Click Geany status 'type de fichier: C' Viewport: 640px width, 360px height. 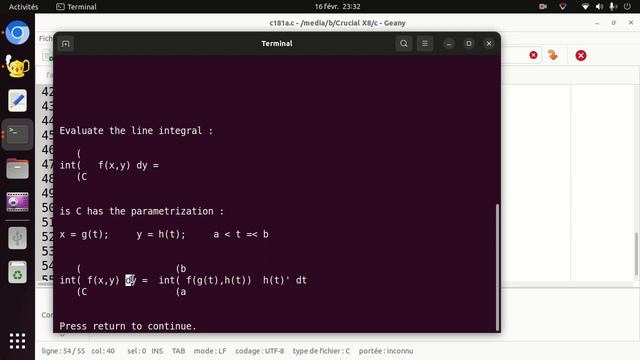pyautogui.click(x=321, y=351)
